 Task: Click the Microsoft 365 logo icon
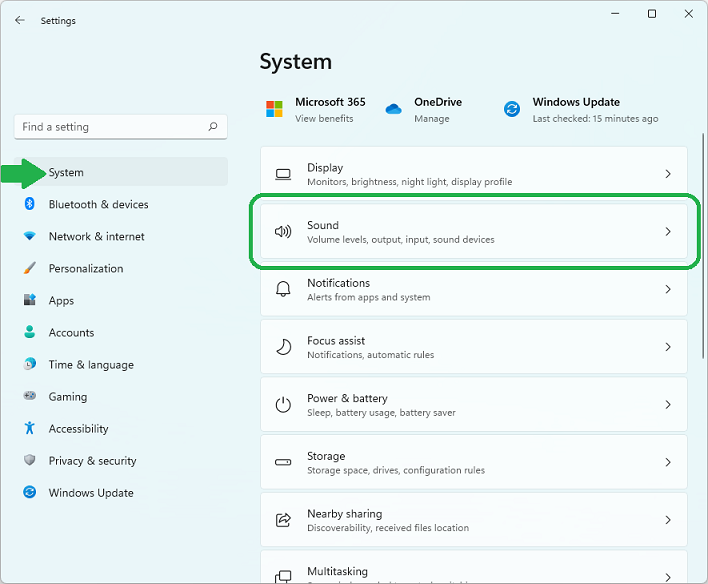[274, 109]
